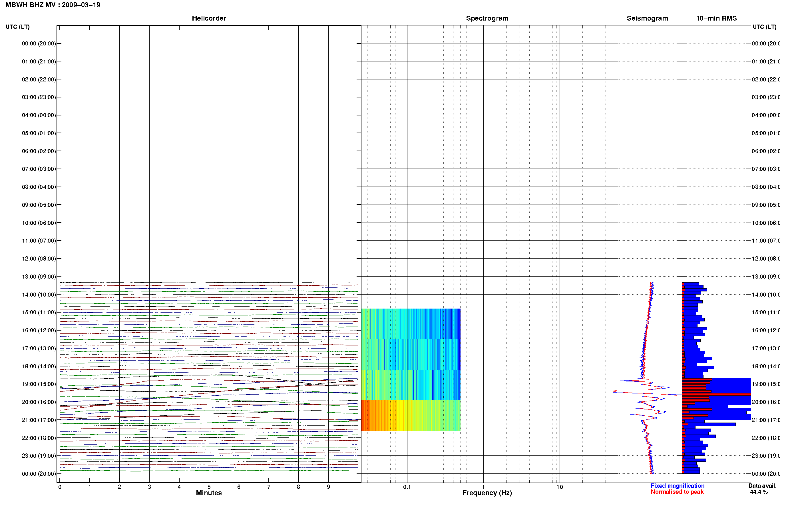
Task: Select the '10-min RMS' panel heading
Action: pos(716,18)
